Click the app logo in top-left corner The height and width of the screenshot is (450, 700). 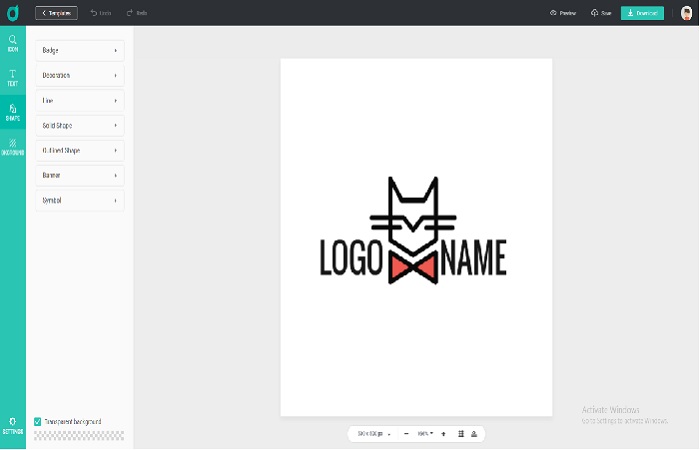pyautogui.click(x=13, y=13)
